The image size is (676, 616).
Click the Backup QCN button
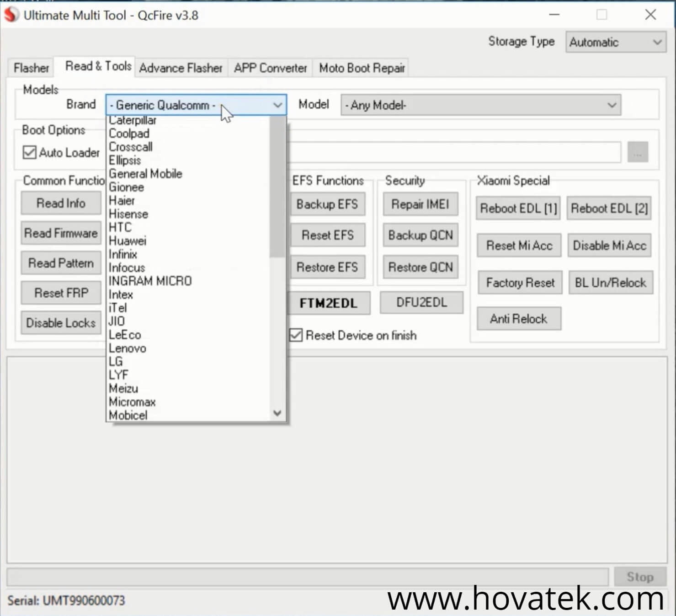point(421,235)
